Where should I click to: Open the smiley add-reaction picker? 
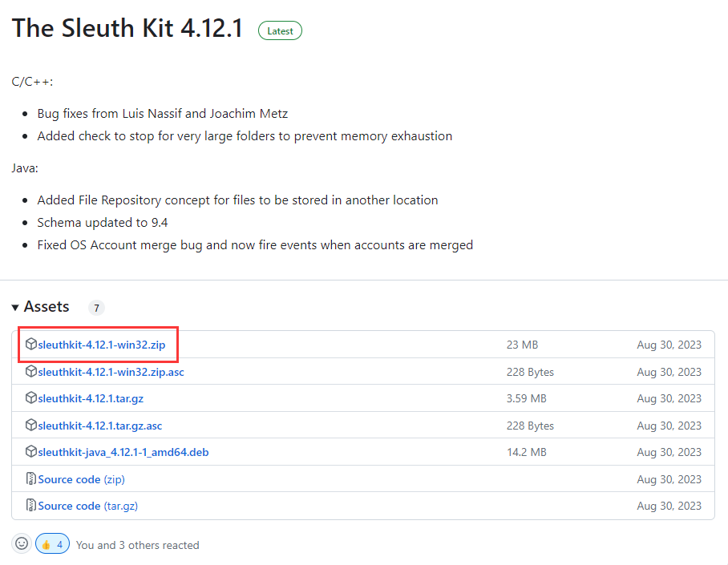(x=22, y=544)
